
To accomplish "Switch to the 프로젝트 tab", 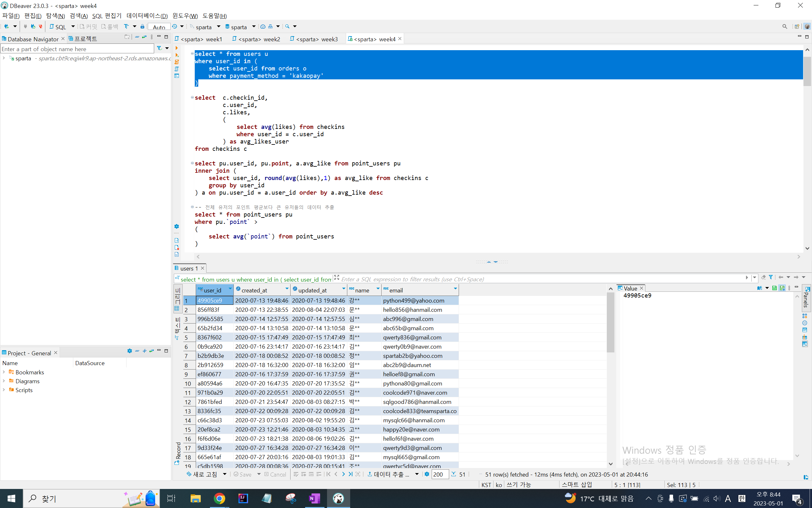I will point(82,39).
